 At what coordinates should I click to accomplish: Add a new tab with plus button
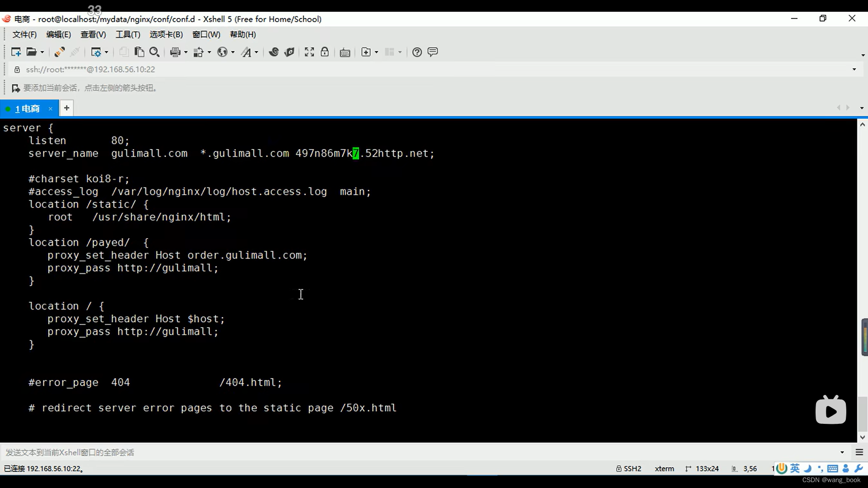tap(66, 108)
